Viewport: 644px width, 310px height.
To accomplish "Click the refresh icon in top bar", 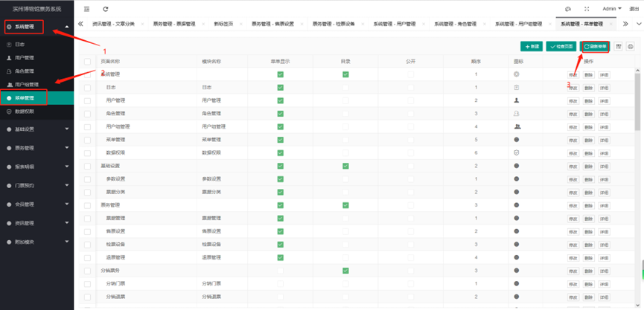I will point(106,9).
